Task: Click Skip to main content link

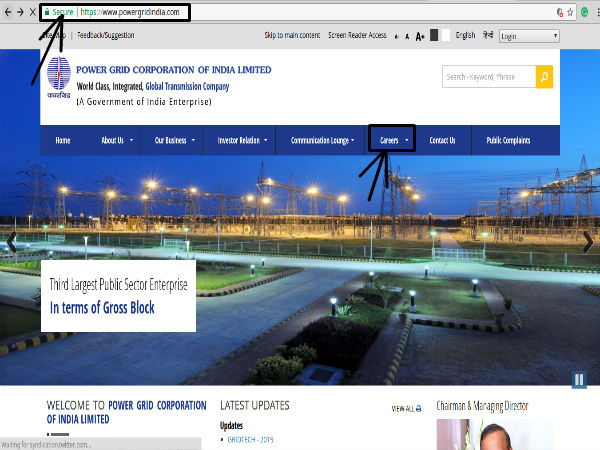Action: [x=292, y=35]
